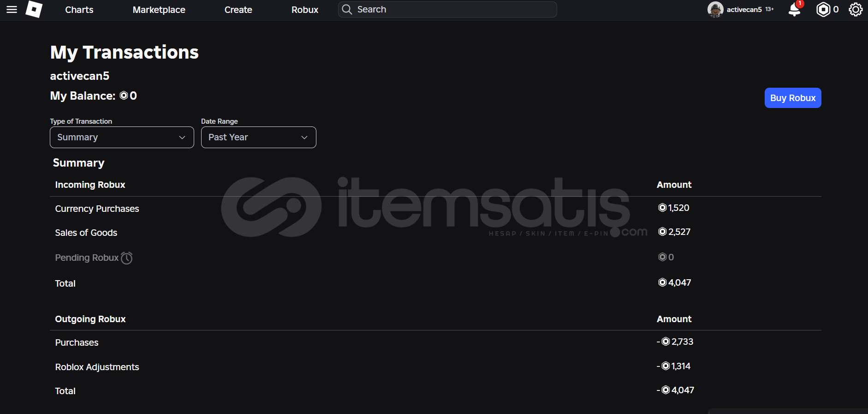Click the outgoing total -4,047 amount
Screen dimensions: 868x414
coord(676,390)
